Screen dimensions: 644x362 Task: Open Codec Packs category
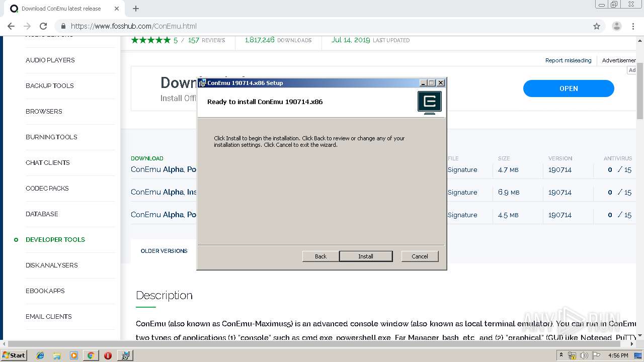coord(47,188)
